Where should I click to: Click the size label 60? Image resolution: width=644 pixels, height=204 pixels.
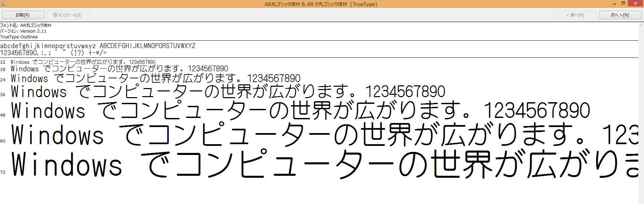pos(3,141)
